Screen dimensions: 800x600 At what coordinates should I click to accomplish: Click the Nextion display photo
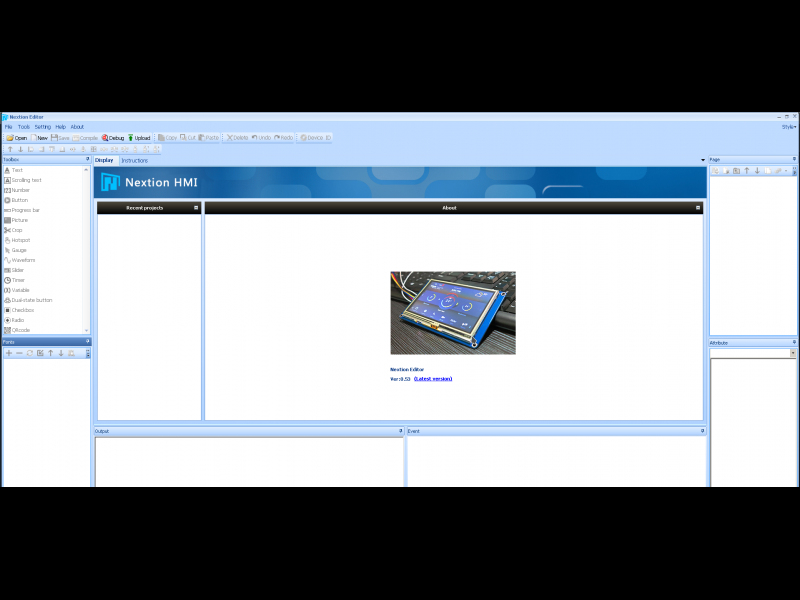[x=453, y=312]
